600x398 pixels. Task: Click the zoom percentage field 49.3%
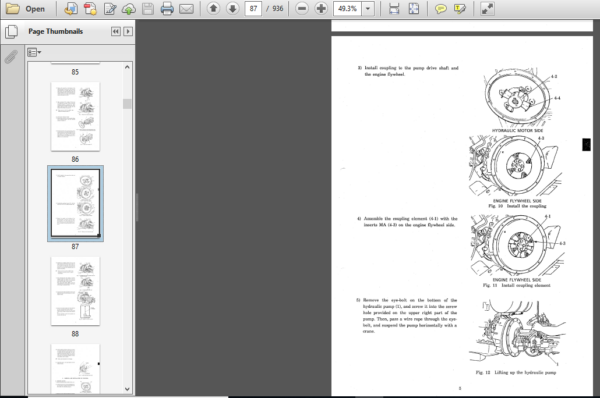tap(347, 8)
